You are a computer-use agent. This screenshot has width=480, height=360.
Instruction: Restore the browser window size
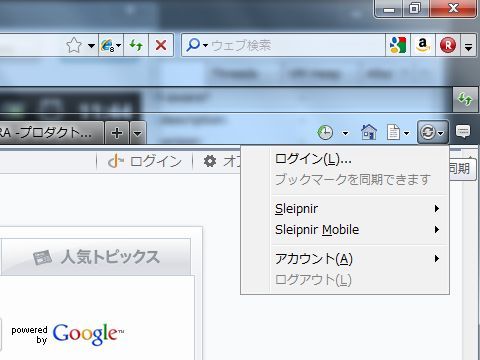point(414,8)
